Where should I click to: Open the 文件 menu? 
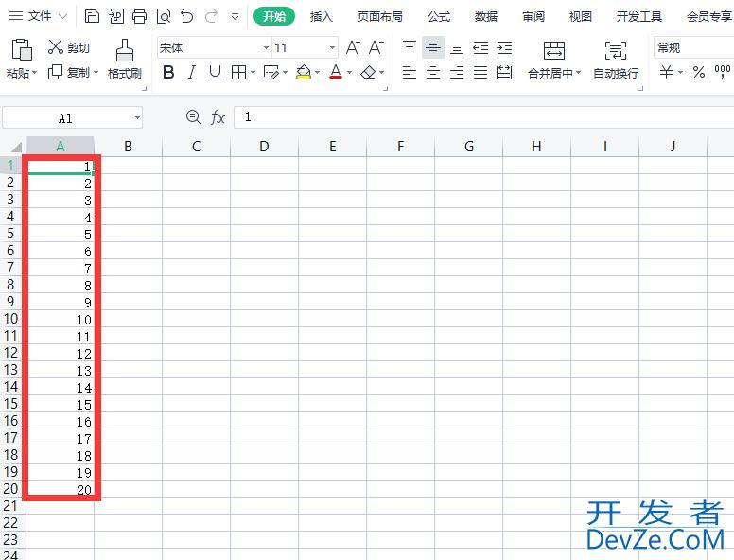(39, 16)
